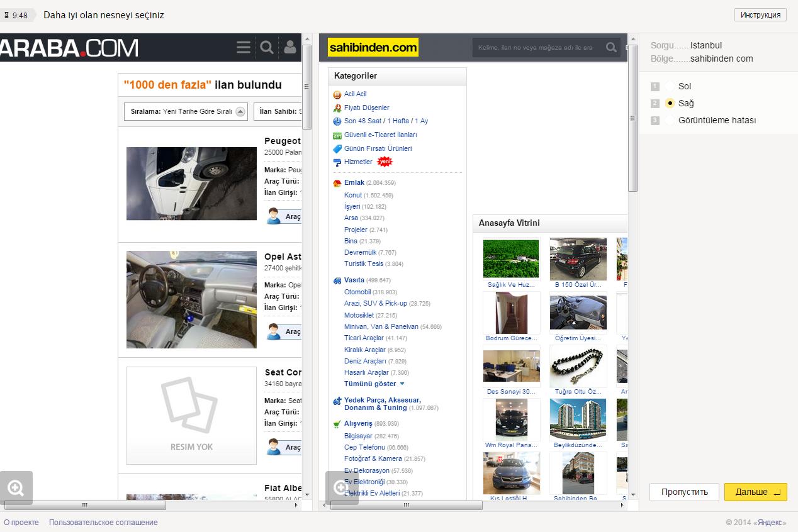Viewport: 798px width, 532px height.
Task: Open the Minivan, Van & Panelvan link
Action: pos(381,326)
